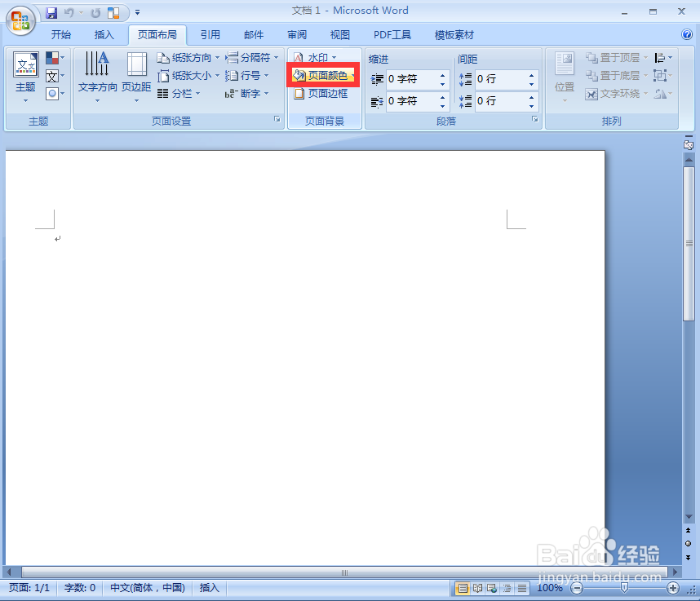Open Breaks (分隔符) dropdown
Viewport: 700px width, 601px height.
tap(252, 58)
